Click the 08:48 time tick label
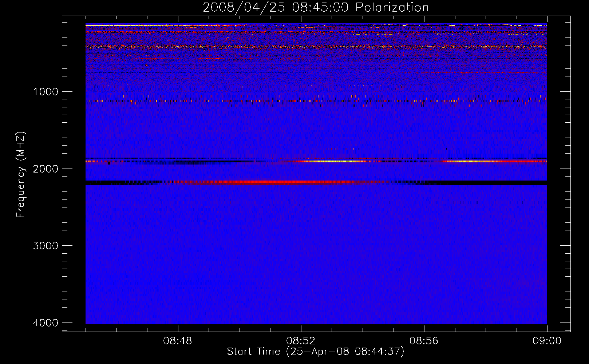The height and width of the screenshot is (364, 589). click(178, 341)
